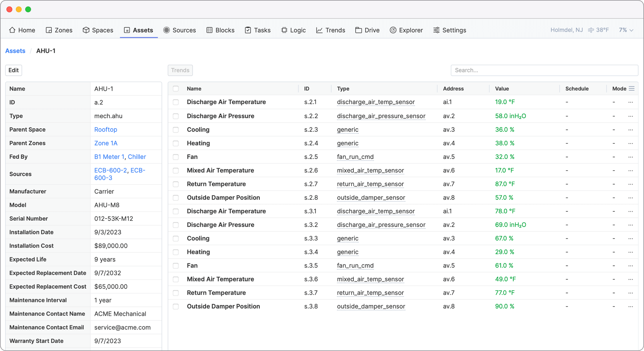Check the select-all checkbox in the table header
This screenshot has height=351, width=644.
pyautogui.click(x=176, y=89)
